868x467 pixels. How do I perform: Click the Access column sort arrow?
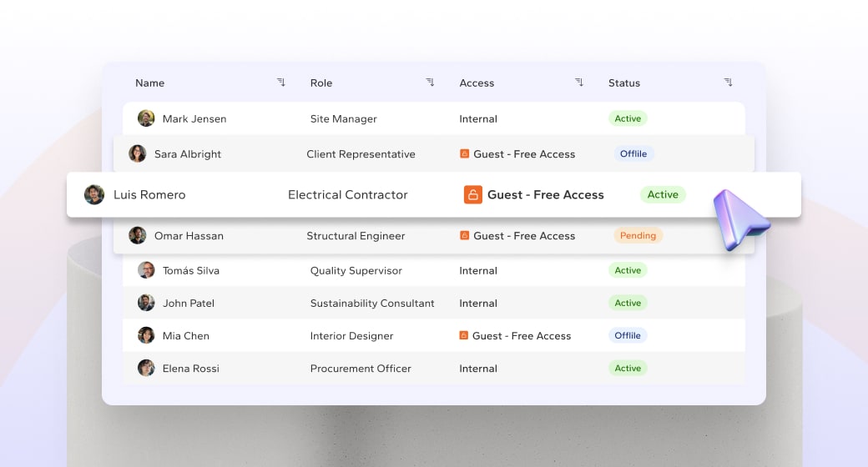tap(579, 83)
